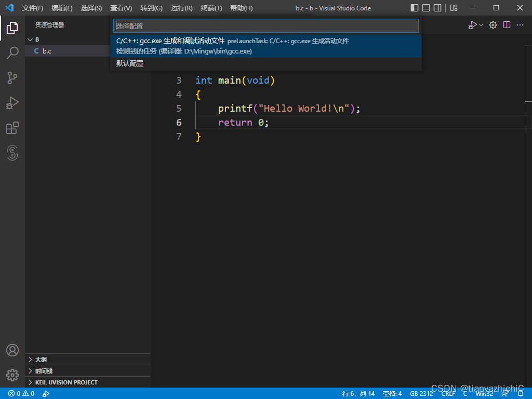The width and height of the screenshot is (532, 399).
Task: Open notifications bell in status bar
Action: 521,394
